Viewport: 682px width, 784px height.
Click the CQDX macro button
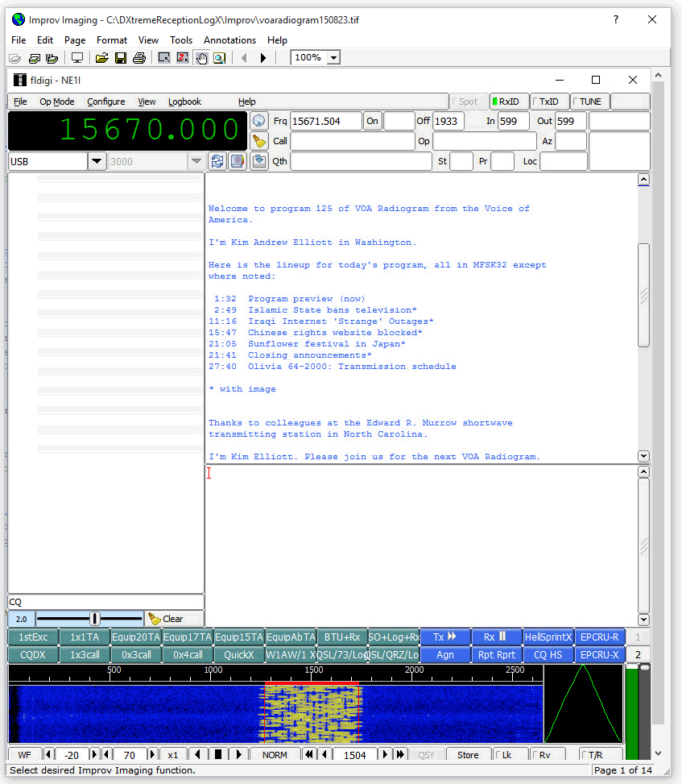[x=33, y=654]
